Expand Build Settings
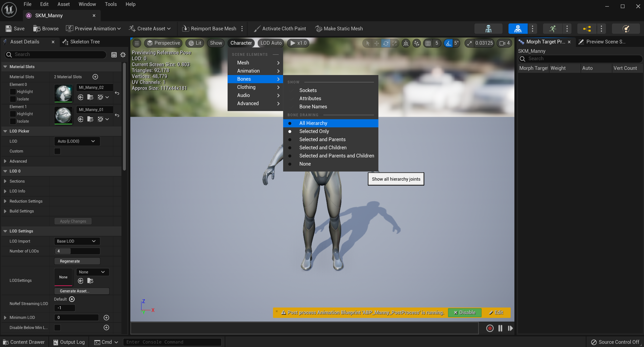 [5, 211]
